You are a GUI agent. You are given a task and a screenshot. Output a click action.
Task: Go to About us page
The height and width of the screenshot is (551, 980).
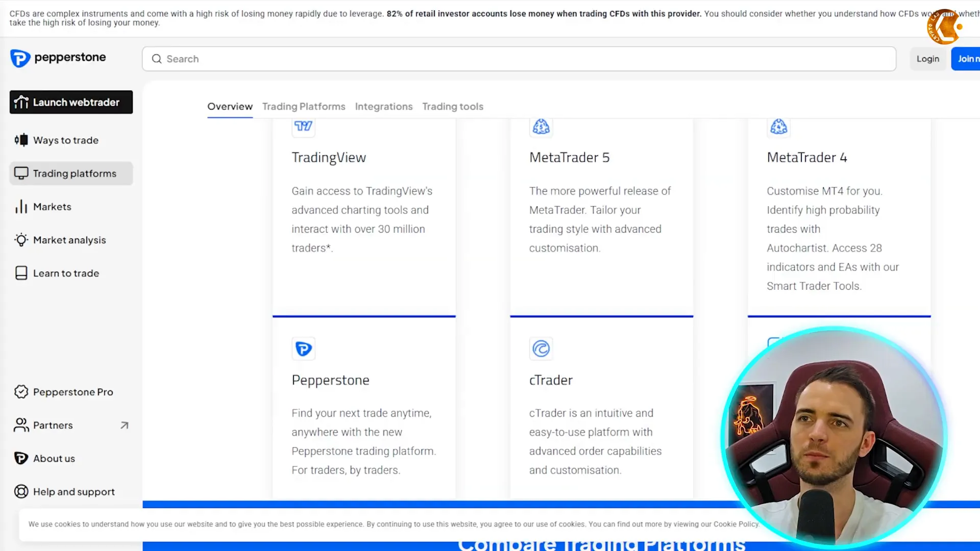click(71, 458)
